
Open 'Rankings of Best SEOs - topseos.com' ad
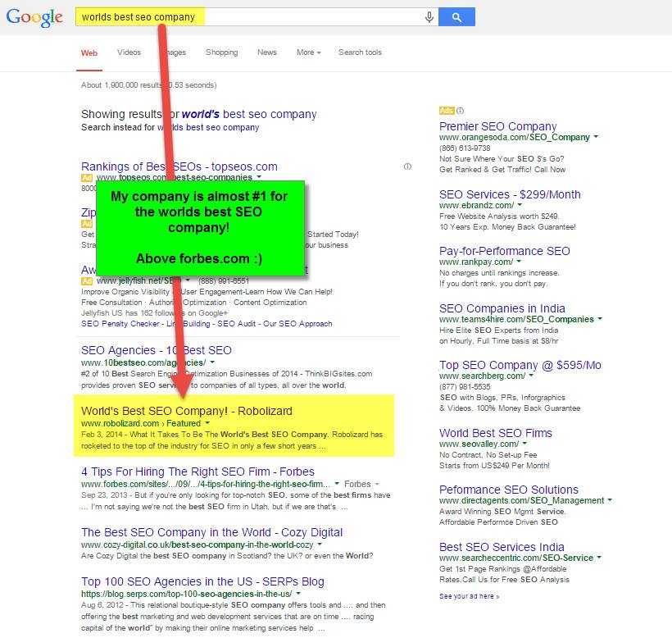click(179, 166)
